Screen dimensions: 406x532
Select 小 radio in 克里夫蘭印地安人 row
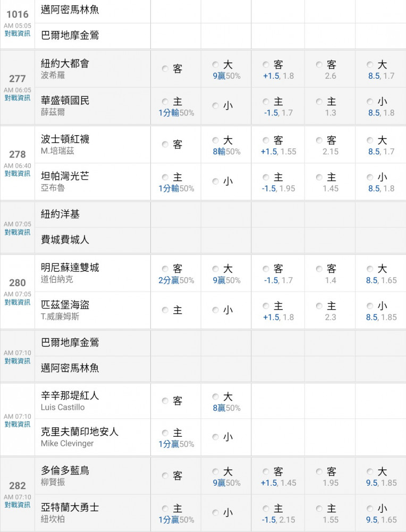(x=216, y=437)
